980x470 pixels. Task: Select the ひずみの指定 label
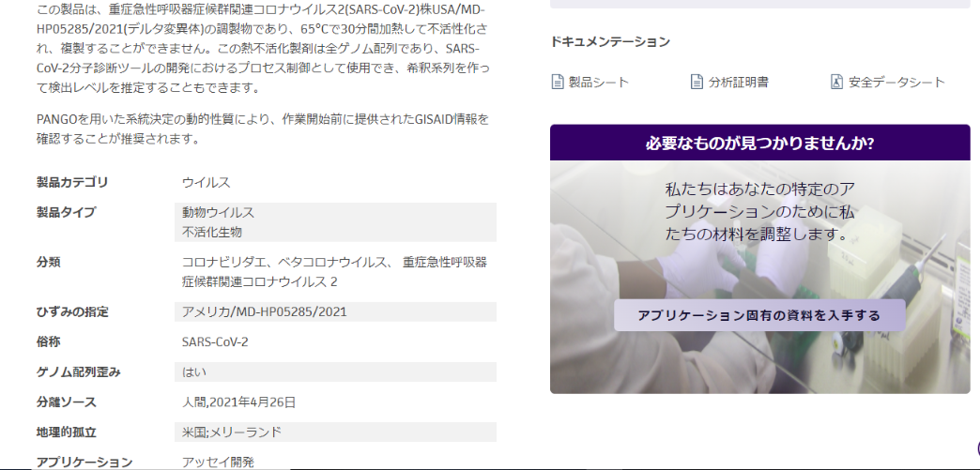pos(72,311)
